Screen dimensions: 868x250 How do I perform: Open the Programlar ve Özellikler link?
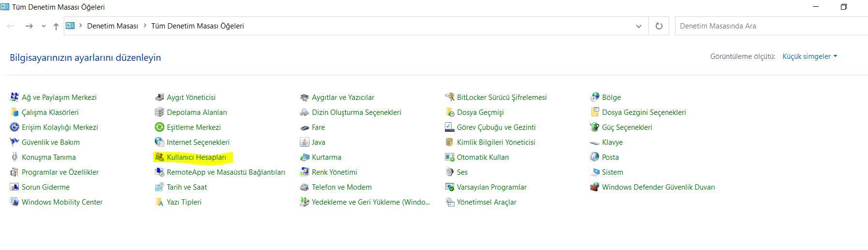(x=60, y=172)
